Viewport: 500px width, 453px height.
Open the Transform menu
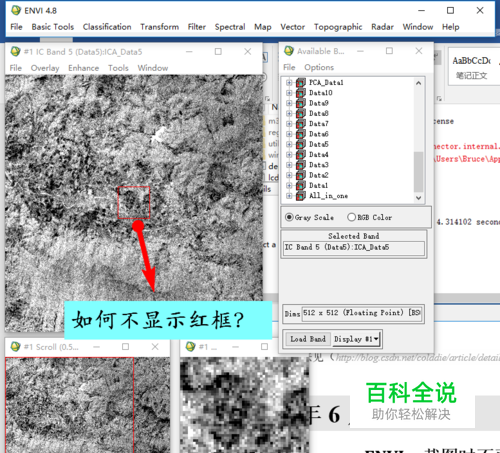(159, 27)
